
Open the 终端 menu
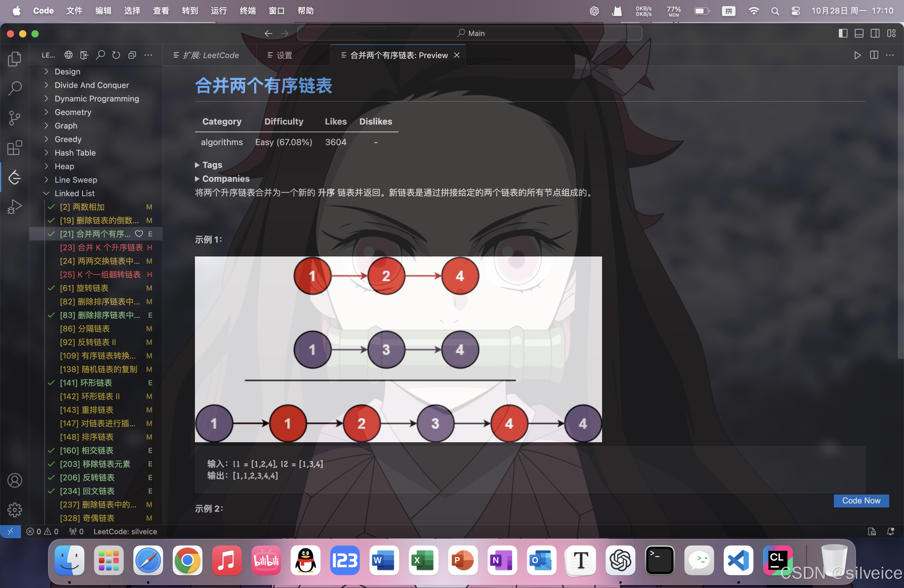(x=248, y=11)
